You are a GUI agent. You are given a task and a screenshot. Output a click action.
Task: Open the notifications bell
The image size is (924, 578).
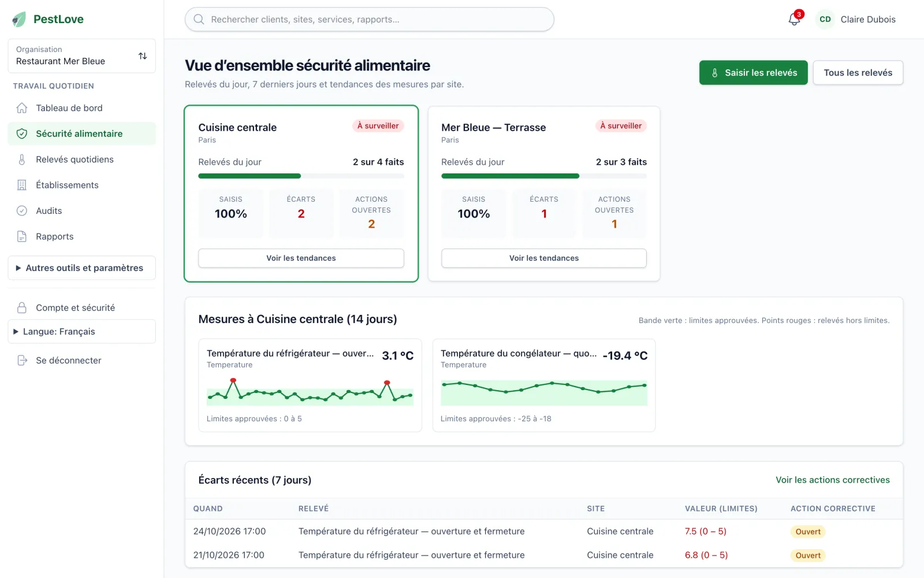(794, 19)
